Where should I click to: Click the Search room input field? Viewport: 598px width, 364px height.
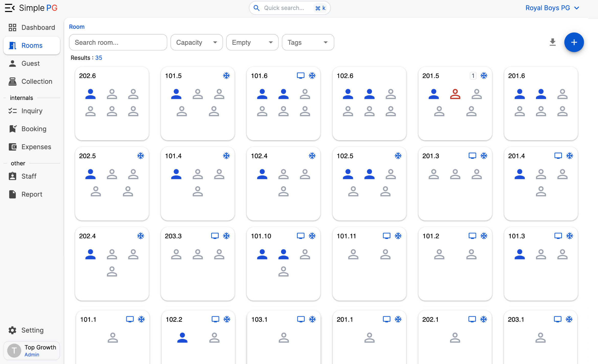(118, 42)
